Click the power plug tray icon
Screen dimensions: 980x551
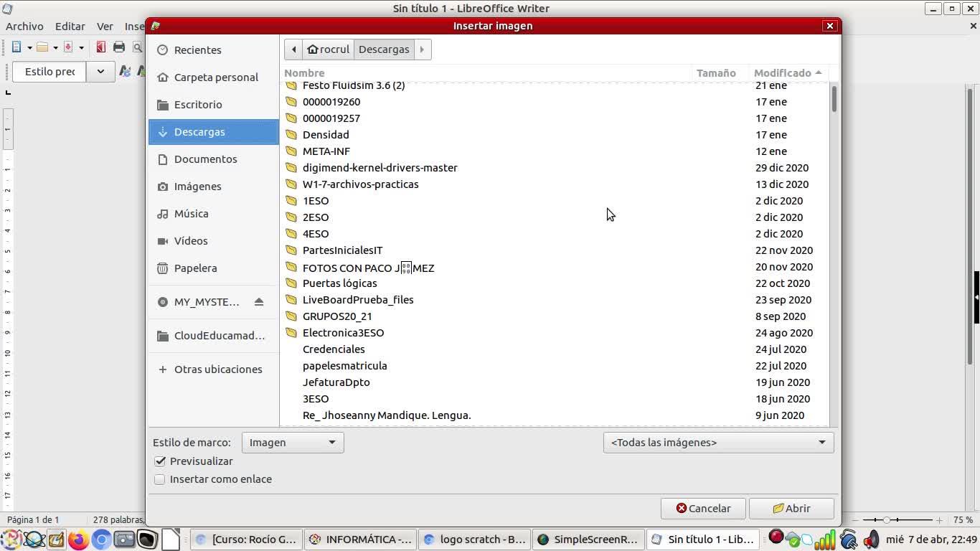(849, 540)
